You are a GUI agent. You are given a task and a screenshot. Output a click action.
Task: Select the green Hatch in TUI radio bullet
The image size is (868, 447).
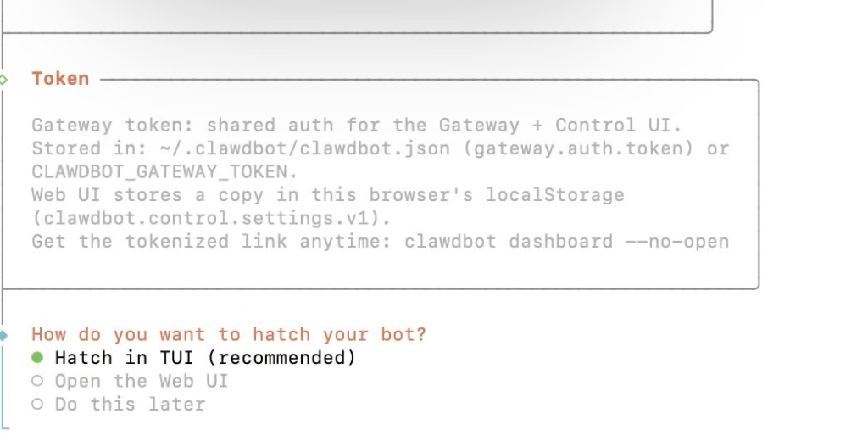click(x=36, y=358)
